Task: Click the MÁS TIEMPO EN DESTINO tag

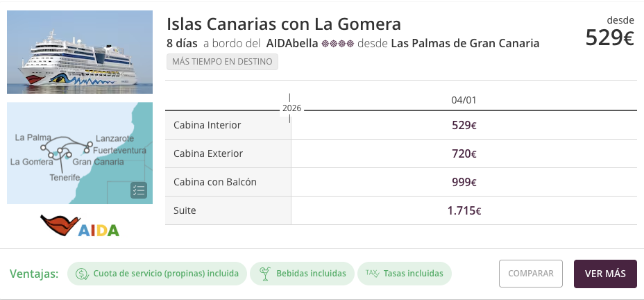Action: point(222,62)
